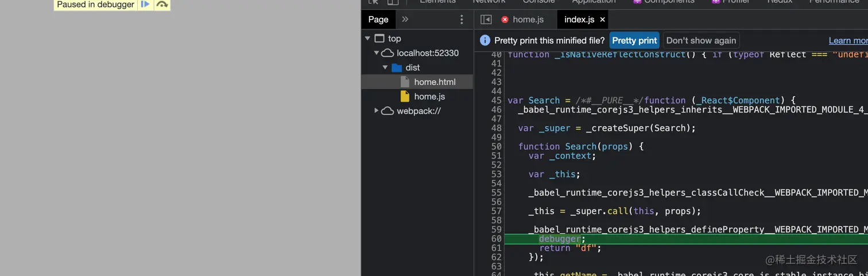The height and width of the screenshot is (276, 868).
Task: Click the Pretty print button
Action: click(634, 40)
